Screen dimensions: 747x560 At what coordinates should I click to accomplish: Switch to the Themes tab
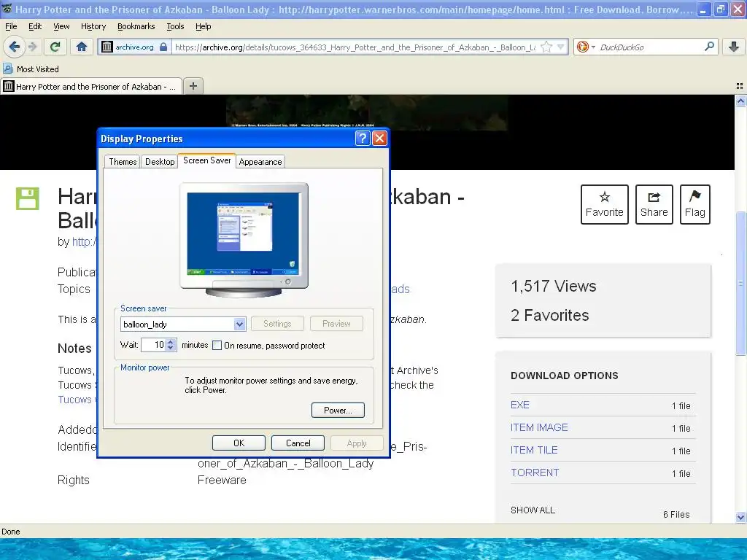123,161
